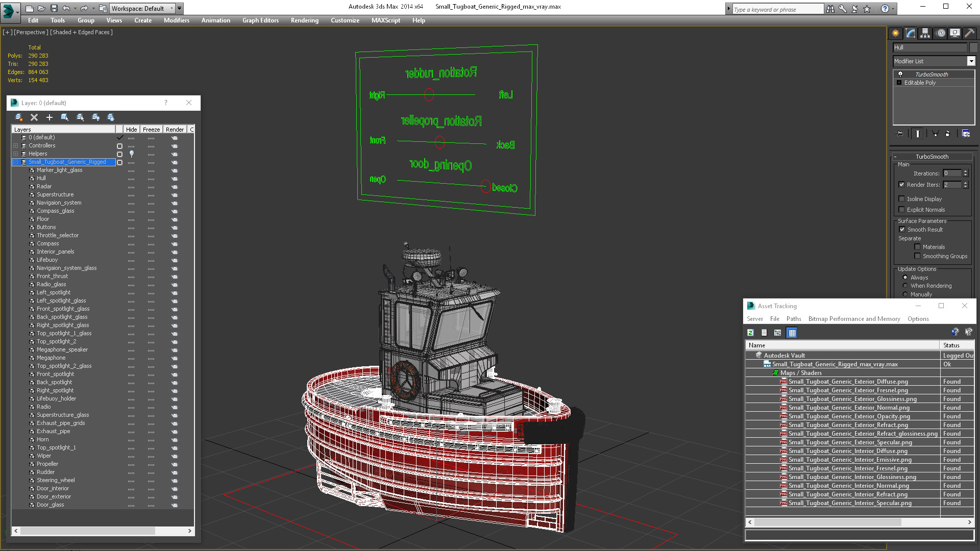Click Refresh icon in Asset Tracking toolbar
This screenshot has height=551, width=980.
750,333
